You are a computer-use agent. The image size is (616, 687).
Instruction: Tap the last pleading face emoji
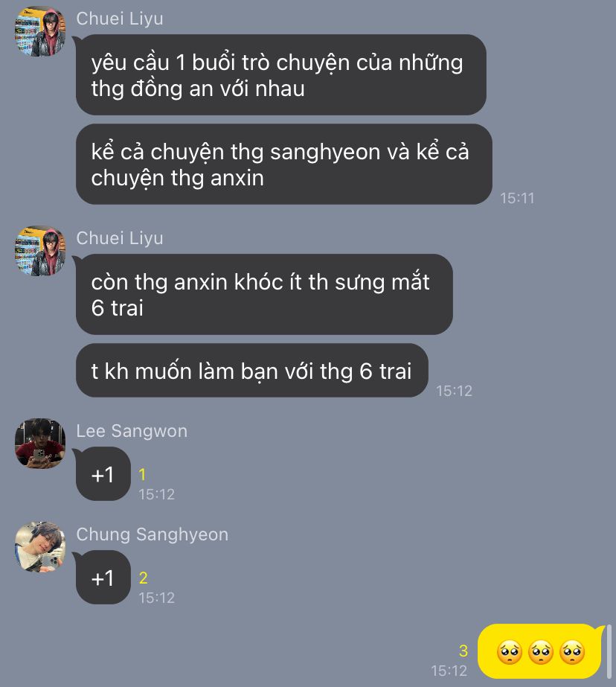(x=572, y=652)
